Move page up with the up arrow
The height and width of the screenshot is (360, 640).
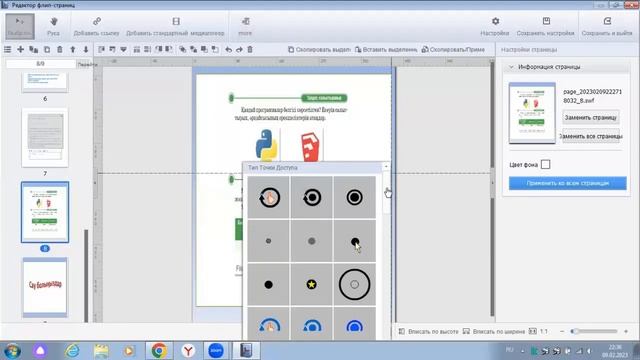pyautogui.click(x=73, y=49)
